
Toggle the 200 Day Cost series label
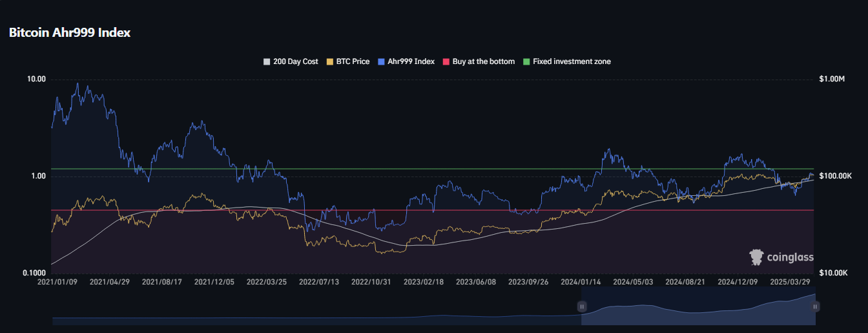click(x=296, y=61)
